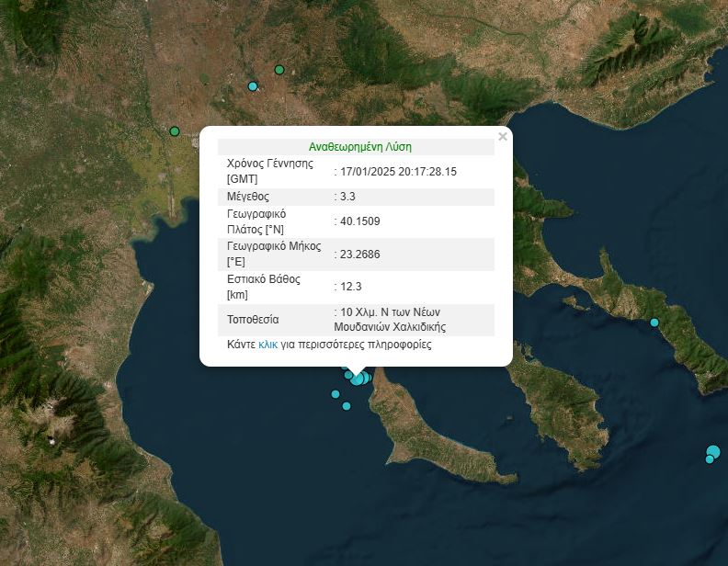Click the location text mentioning Νέων Μουδανιών

(x=392, y=320)
